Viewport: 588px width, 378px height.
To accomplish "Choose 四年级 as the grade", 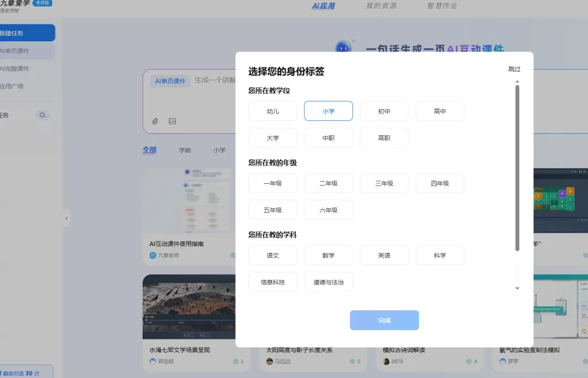I will click(x=440, y=183).
